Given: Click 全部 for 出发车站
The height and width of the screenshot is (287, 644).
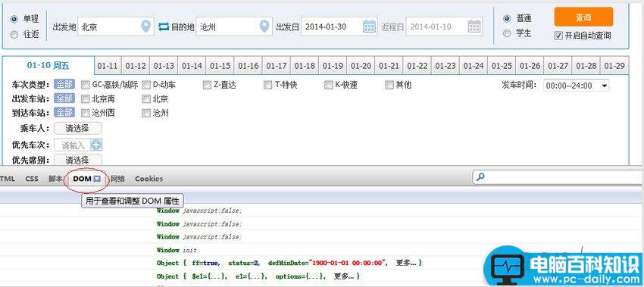Looking at the screenshot, I should (64, 99).
